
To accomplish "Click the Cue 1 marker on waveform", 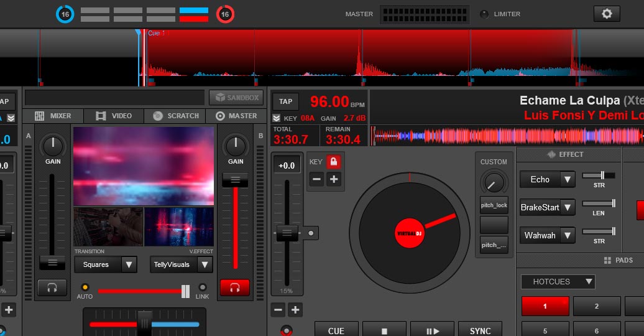I will point(156,33).
